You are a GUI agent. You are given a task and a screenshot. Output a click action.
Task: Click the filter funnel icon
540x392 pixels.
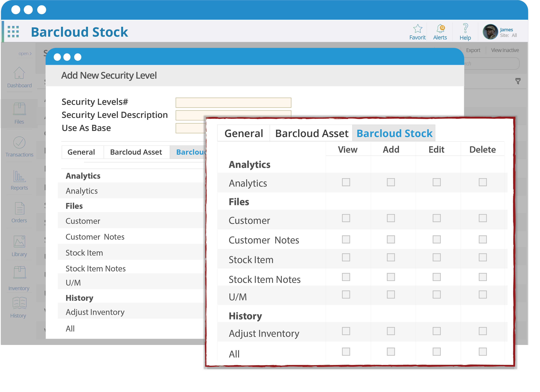click(x=518, y=81)
